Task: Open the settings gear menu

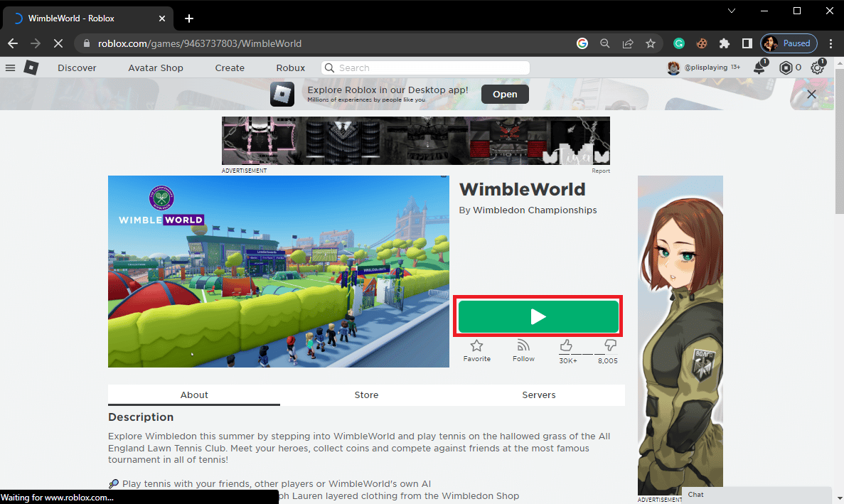Action: coord(817,68)
